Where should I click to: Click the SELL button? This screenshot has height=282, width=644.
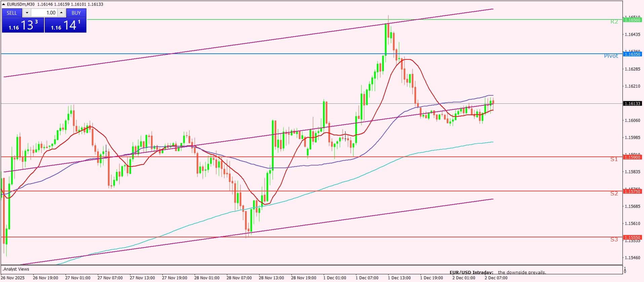(x=12, y=13)
